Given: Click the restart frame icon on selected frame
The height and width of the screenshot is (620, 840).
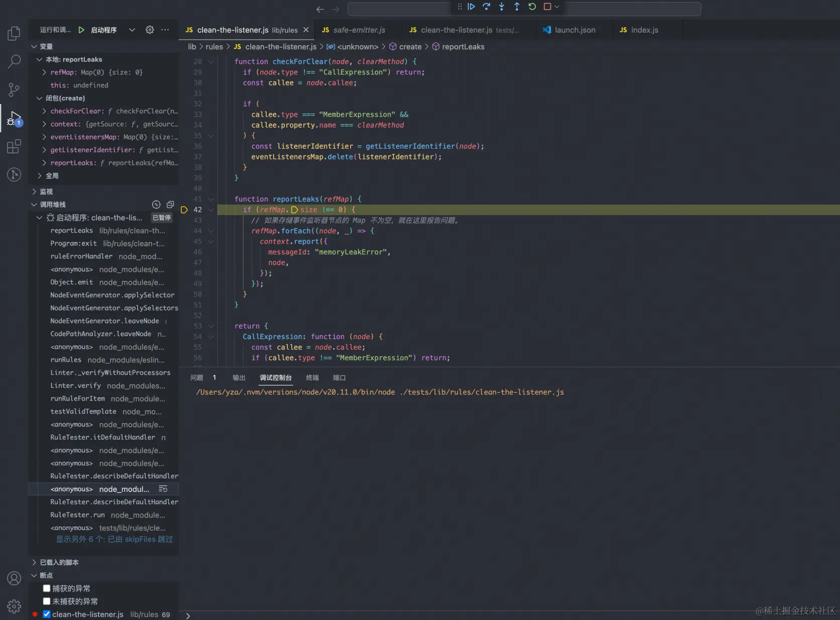Looking at the screenshot, I should coord(163,489).
